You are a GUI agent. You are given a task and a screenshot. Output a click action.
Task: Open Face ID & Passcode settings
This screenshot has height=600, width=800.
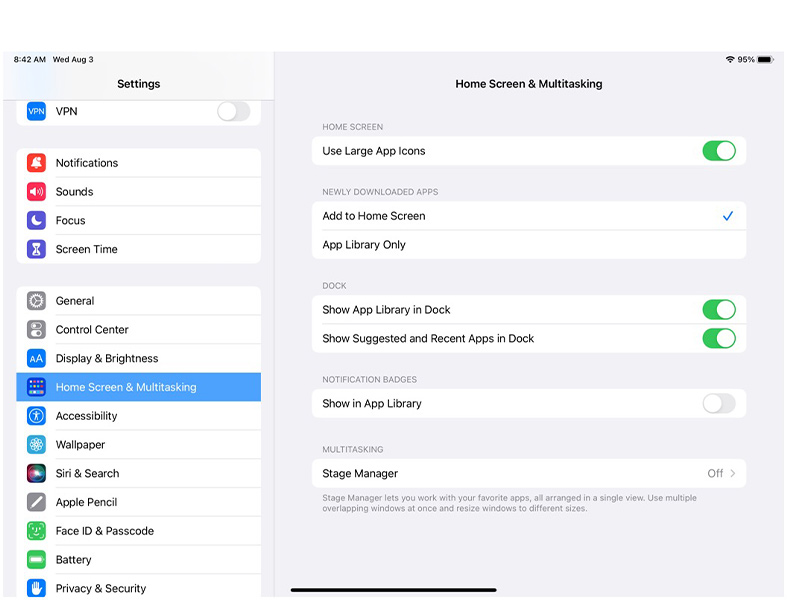(139, 531)
